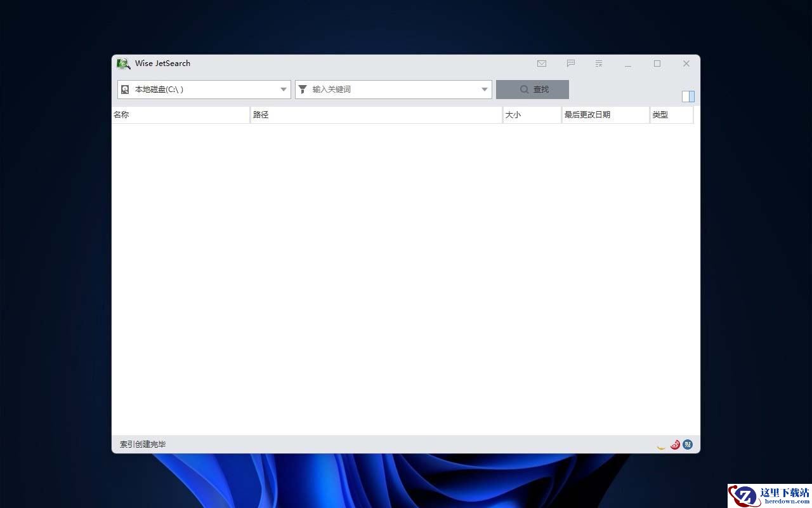Click the red Weibo share icon
Screen dimensions: 812x508
(x=675, y=444)
